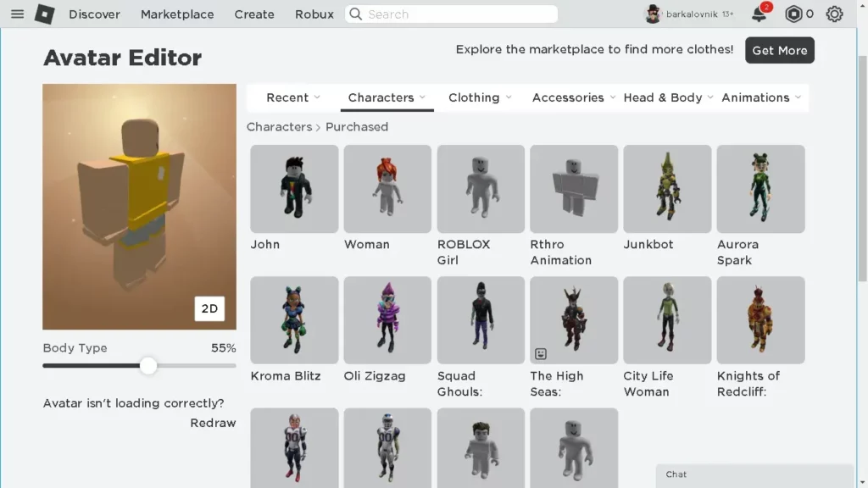
Task: Select the Characters tab
Action: coord(387,97)
